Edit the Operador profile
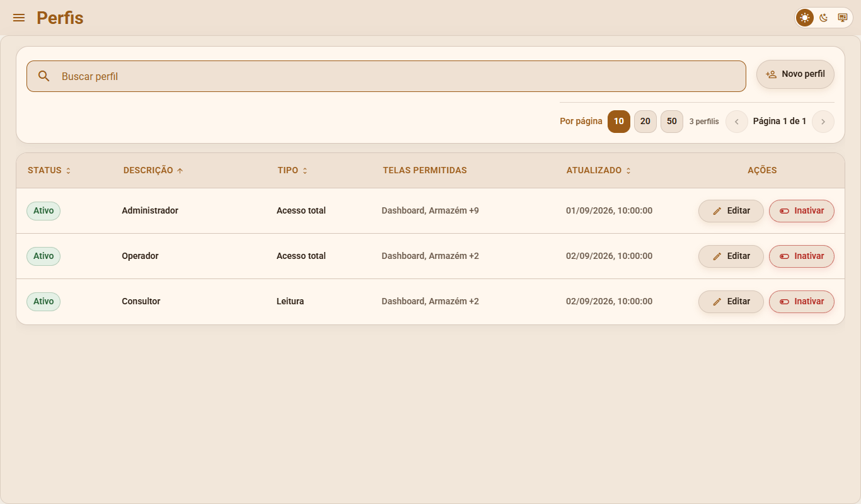Image resolution: width=861 pixels, height=504 pixels. point(731,256)
